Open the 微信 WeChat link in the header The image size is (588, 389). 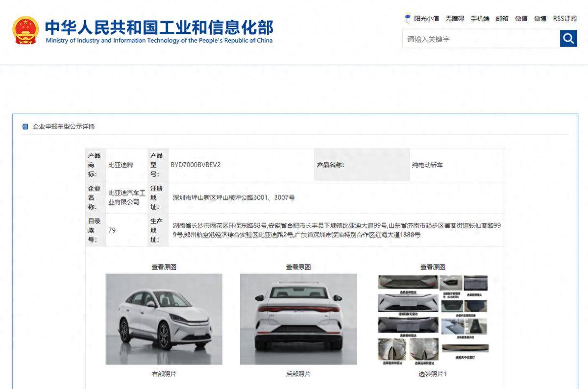click(x=521, y=18)
